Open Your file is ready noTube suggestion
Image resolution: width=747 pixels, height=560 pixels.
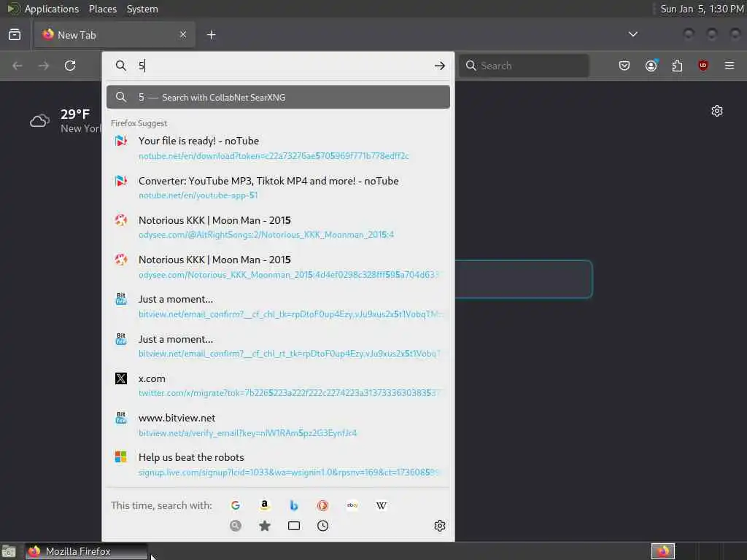click(278, 148)
